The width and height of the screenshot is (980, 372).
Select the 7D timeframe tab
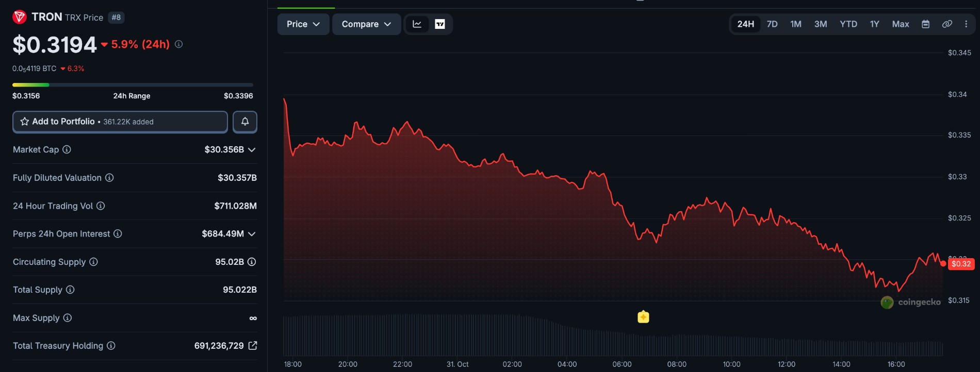(x=772, y=24)
